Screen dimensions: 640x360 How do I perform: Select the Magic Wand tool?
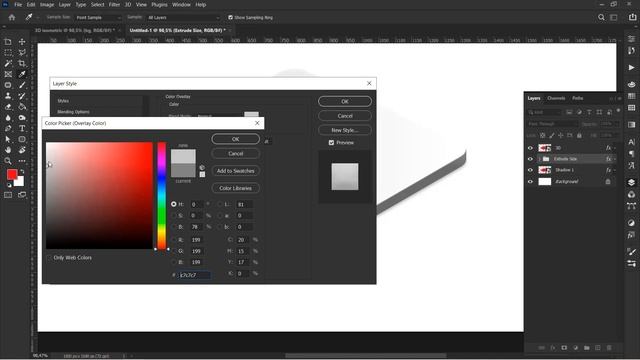tap(8, 63)
